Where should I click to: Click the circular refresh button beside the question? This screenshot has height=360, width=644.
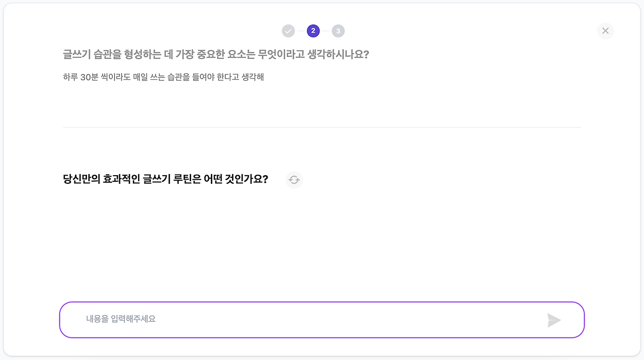pyautogui.click(x=294, y=180)
